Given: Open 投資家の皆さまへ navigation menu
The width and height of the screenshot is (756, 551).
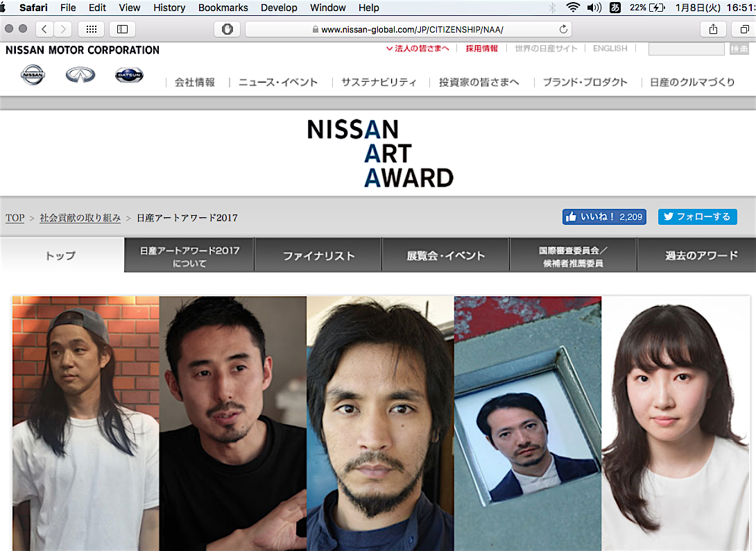Looking at the screenshot, I should [x=479, y=82].
